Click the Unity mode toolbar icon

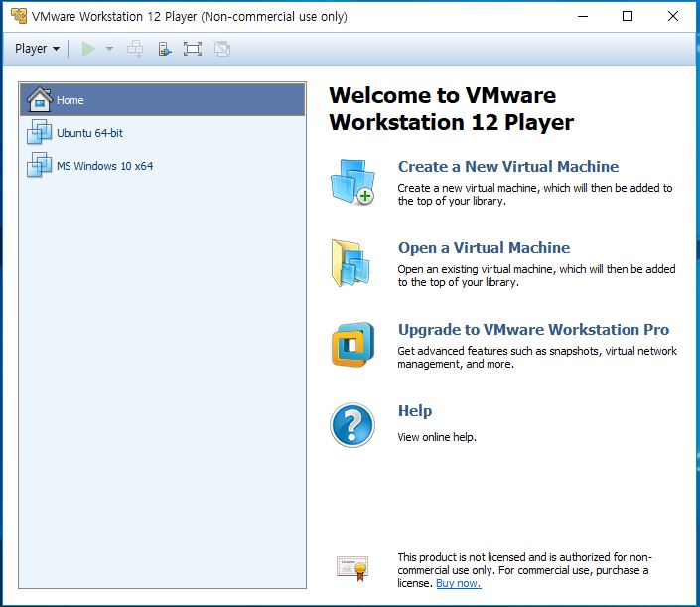pyautogui.click(x=221, y=49)
